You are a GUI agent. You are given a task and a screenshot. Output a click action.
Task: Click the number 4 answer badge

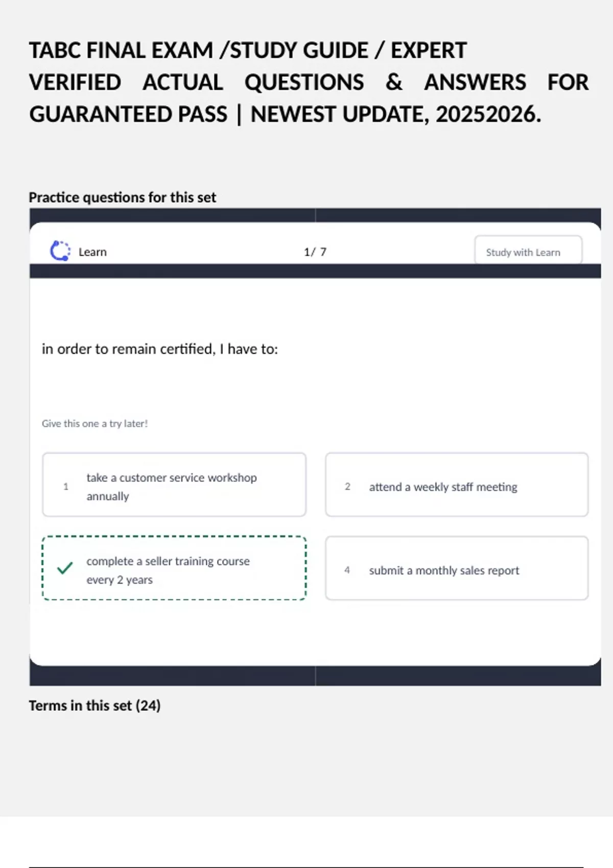(347, 570)
